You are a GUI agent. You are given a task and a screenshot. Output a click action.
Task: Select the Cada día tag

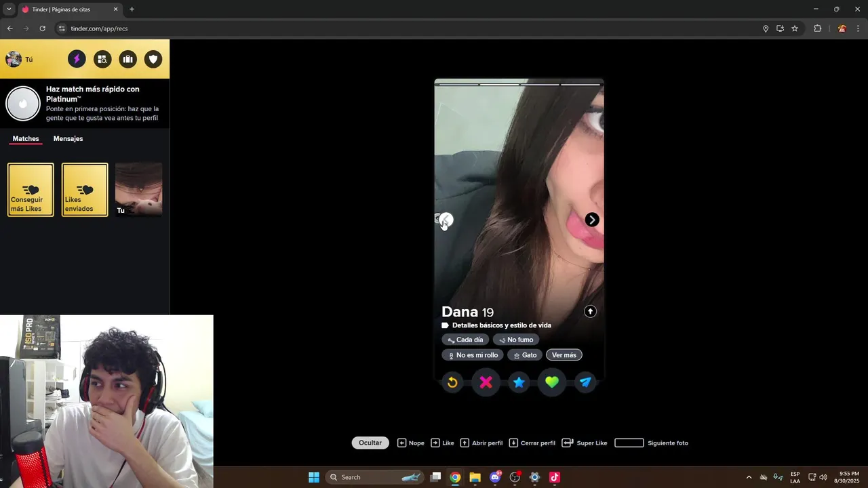tap(465, 340)
